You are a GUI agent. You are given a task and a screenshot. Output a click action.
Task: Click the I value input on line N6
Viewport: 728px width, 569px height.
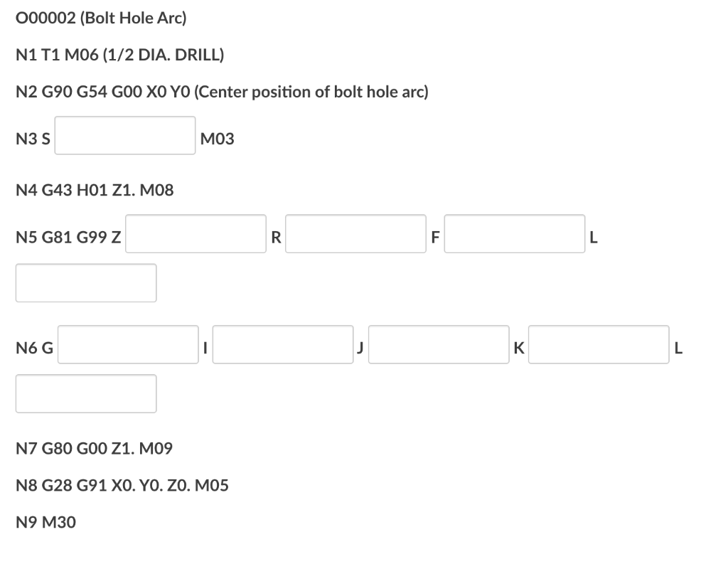tap(282, 344)
